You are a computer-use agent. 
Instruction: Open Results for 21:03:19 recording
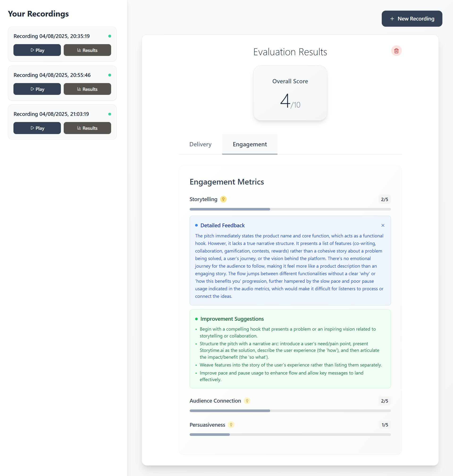pyautogui.click(x=87, y=128)
